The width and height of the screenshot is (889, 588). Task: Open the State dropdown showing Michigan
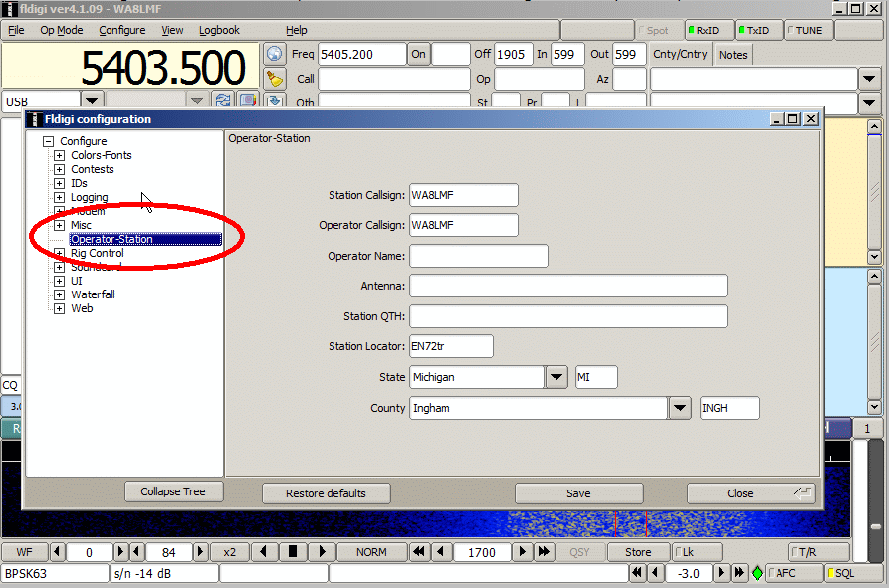tap(556, 377)
